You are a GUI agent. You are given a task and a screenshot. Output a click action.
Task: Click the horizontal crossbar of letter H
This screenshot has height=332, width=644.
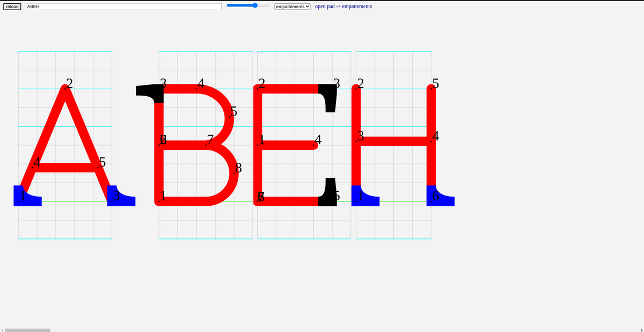click(393, 141)
